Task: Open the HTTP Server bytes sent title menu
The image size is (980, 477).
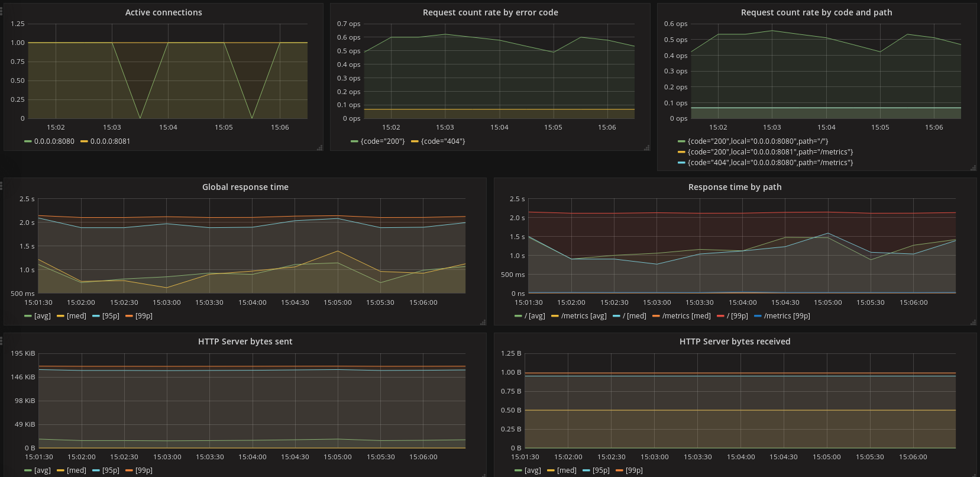Action: (x=245, y=341)
